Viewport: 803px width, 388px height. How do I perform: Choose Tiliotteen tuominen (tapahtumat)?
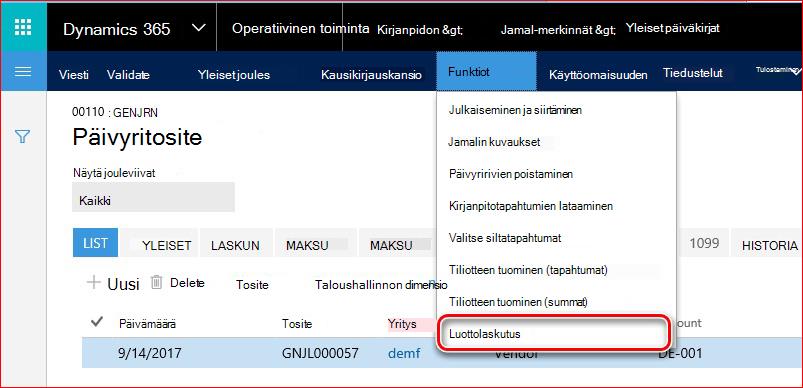pos(528,270)
